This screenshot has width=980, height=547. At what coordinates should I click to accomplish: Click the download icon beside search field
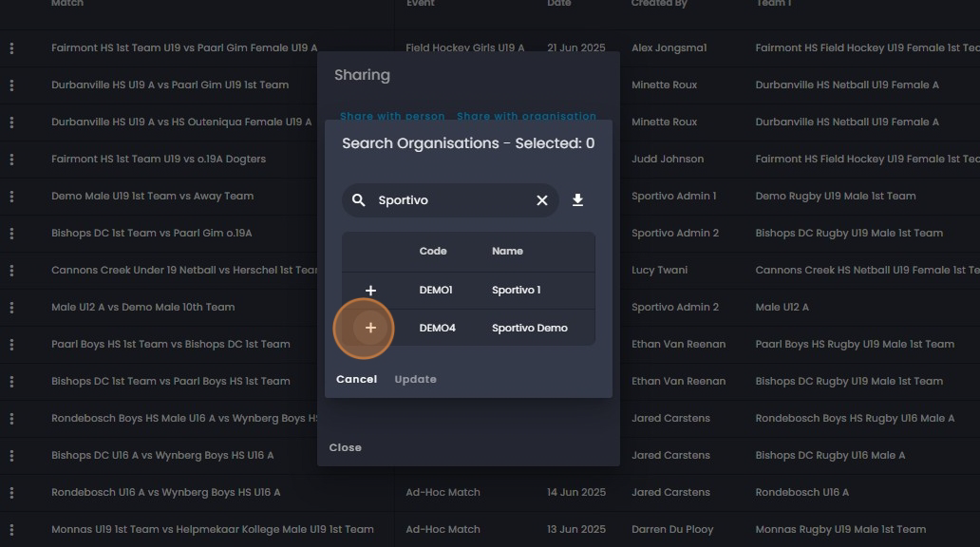[577, 200]
